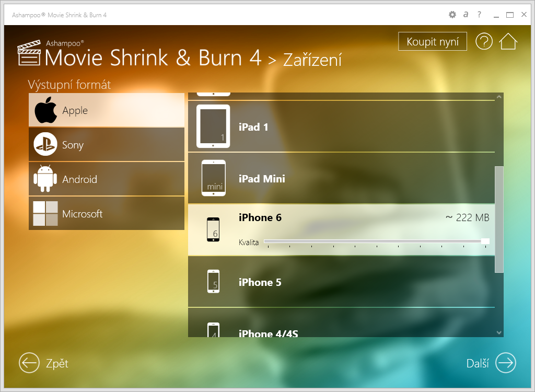Click the scroll down arrow of device list
535x392 pixels.
(499, 332)
